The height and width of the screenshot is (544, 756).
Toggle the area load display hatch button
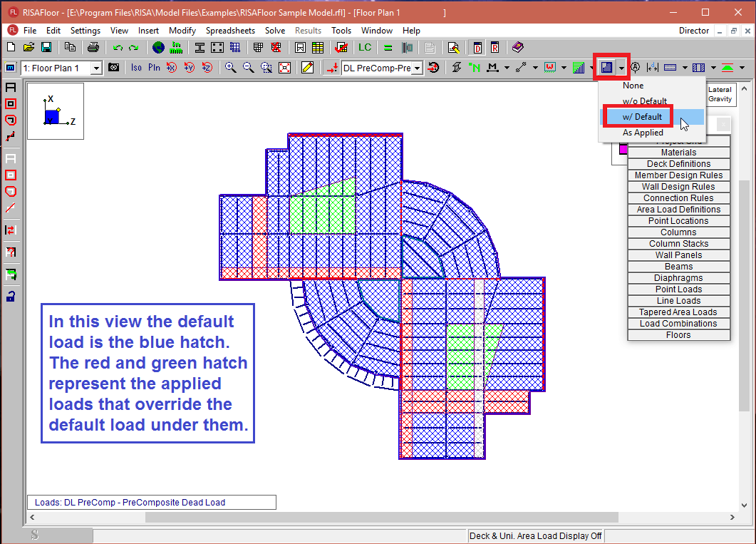click(606, 68)
